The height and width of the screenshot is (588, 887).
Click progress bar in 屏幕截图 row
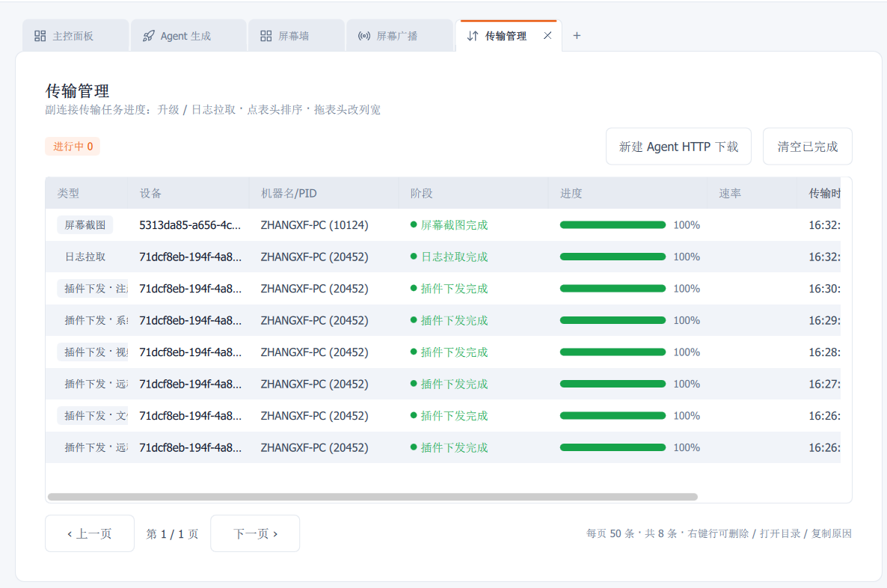(613, 225)
